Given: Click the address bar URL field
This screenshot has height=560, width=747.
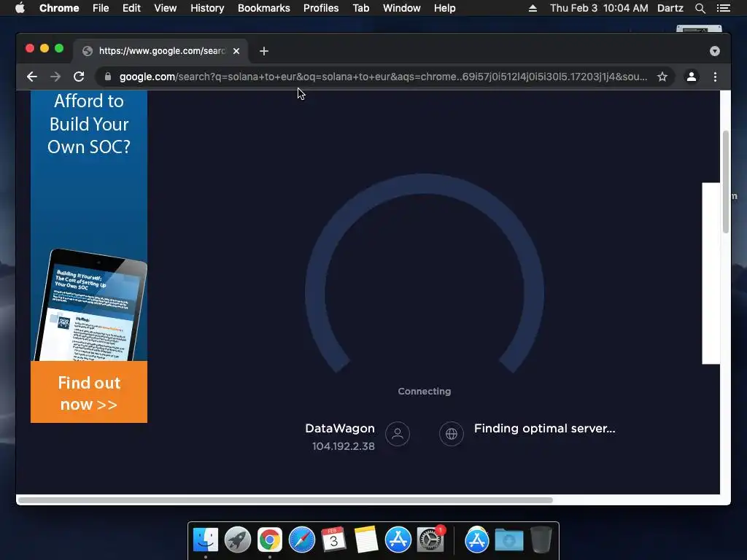Looking at the screenshot, I should [382, 77].
